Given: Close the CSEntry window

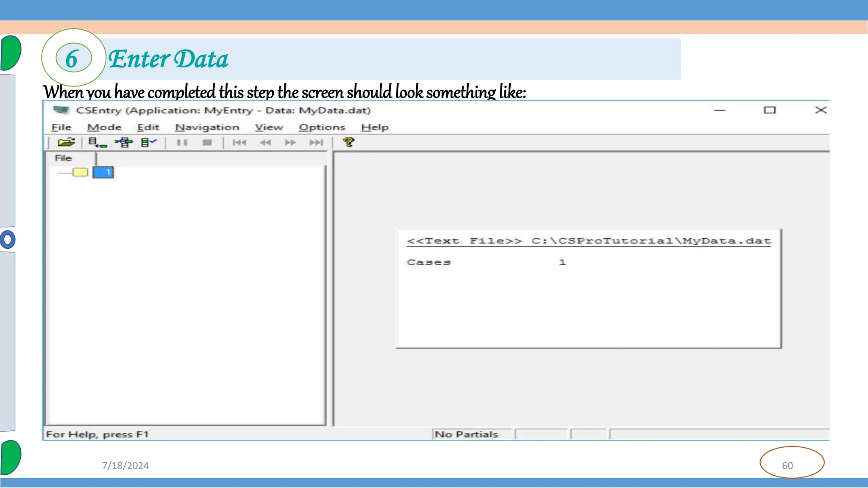Looking at the screenshot, I should pyautogui.click(x=821, y=110).
